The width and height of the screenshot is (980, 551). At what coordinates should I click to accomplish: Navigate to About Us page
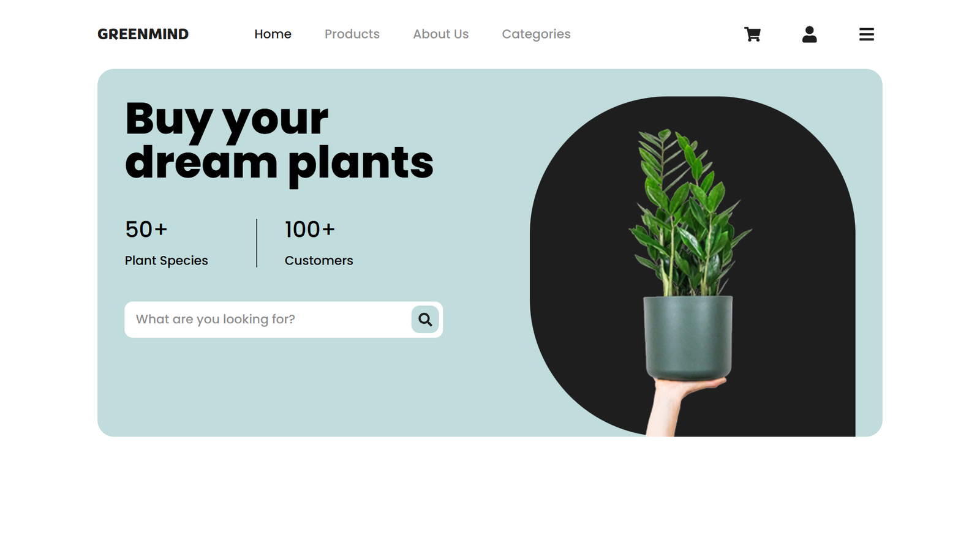tap(440, 34)
